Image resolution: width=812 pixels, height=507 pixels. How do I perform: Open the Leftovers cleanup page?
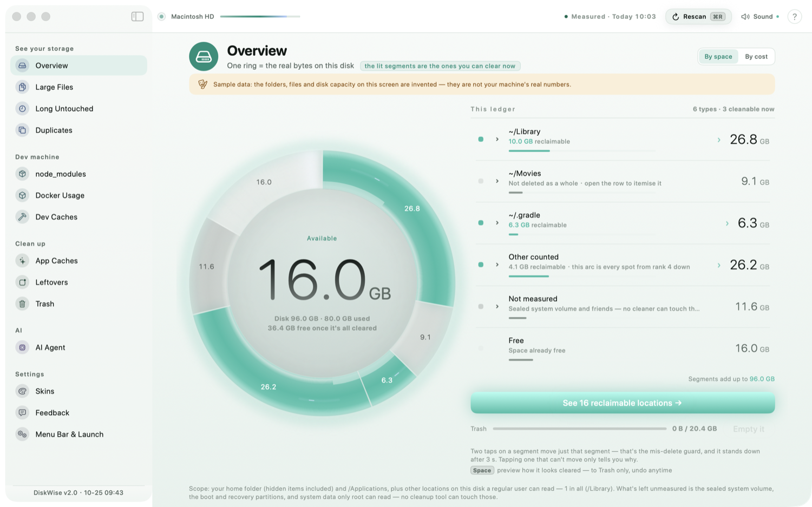pos(78,282)
